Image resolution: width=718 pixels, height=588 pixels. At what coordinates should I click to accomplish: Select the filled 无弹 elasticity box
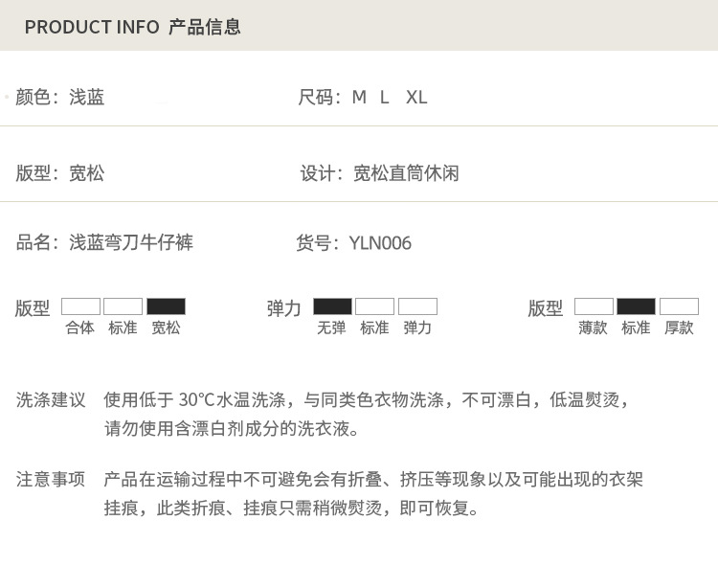[x=332, y=306]
